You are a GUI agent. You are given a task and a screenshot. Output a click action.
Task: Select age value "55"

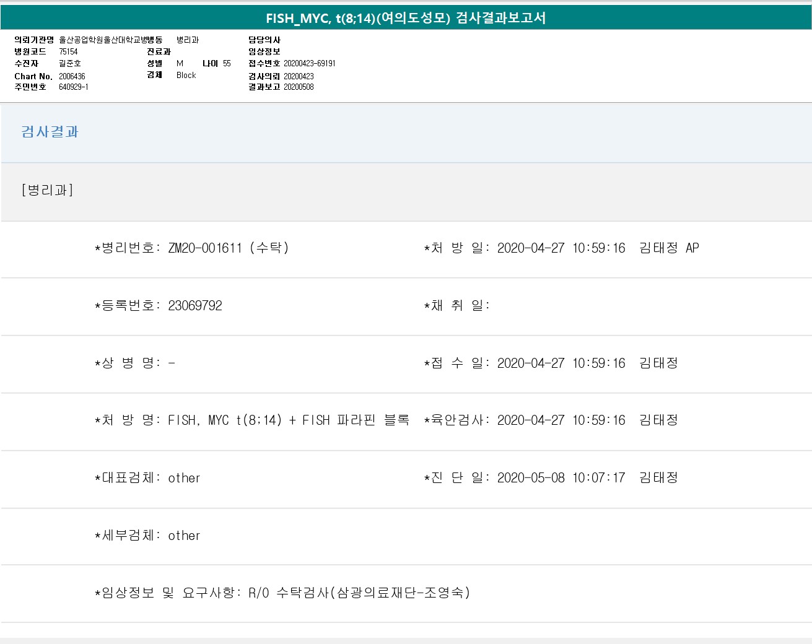click(227, 64)
